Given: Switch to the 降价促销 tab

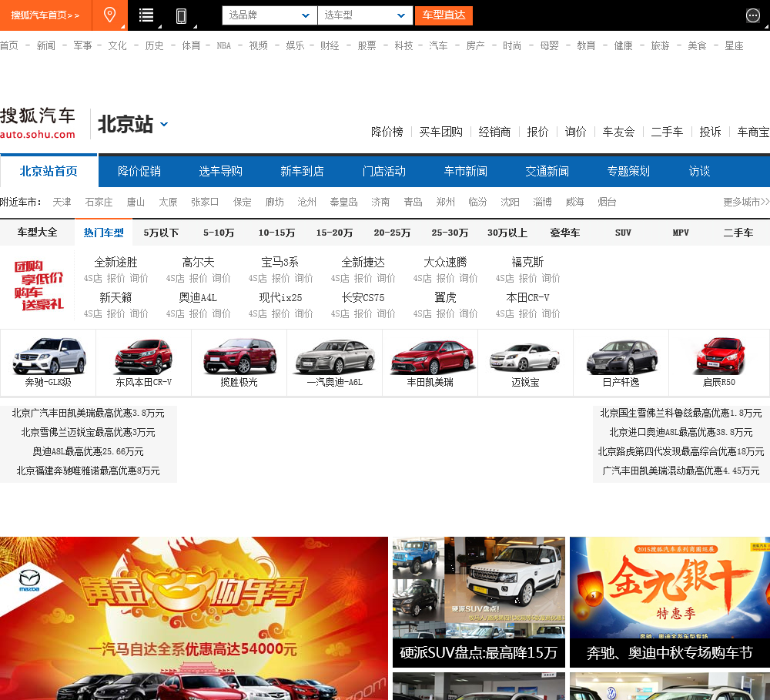Looking at the screenshot, I should [139, 172].
